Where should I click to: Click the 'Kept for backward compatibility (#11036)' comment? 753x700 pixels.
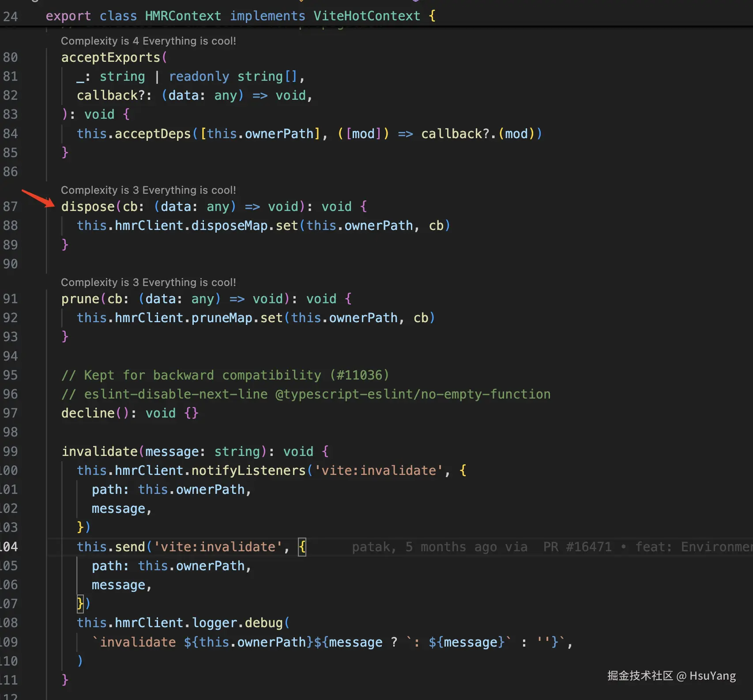225,375
